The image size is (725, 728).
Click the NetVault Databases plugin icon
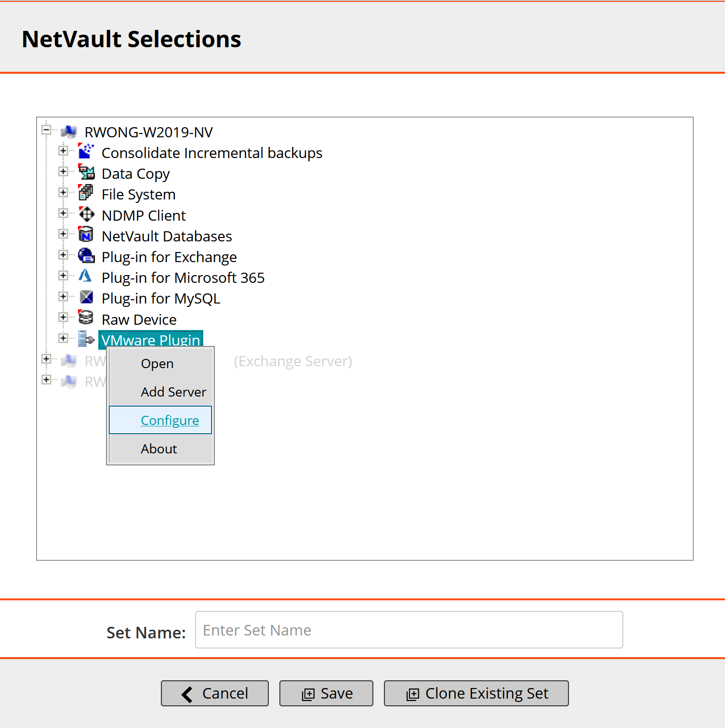tap(86, 234)
